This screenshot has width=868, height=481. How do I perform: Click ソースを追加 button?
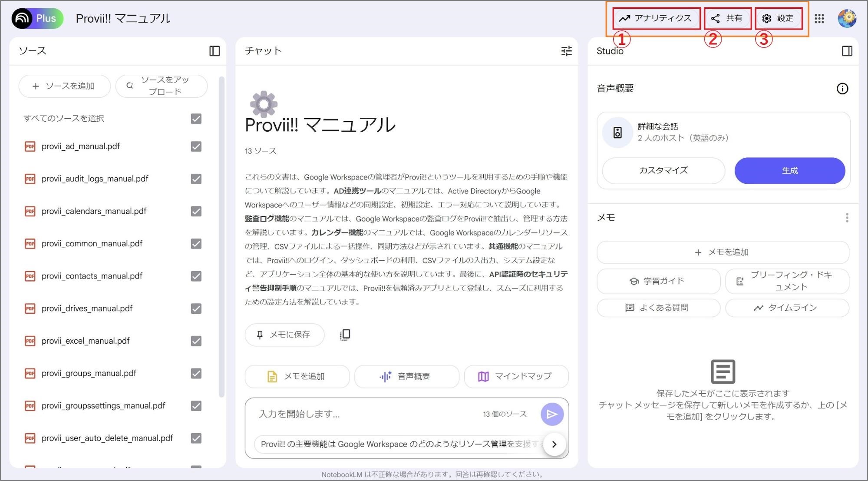pos(64,86)
